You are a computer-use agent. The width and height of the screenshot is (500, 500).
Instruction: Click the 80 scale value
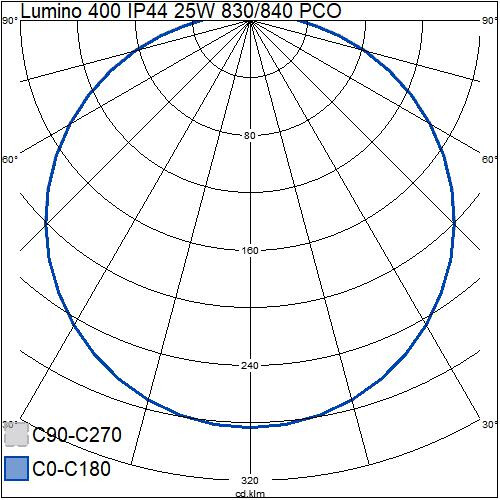(250, 136)
